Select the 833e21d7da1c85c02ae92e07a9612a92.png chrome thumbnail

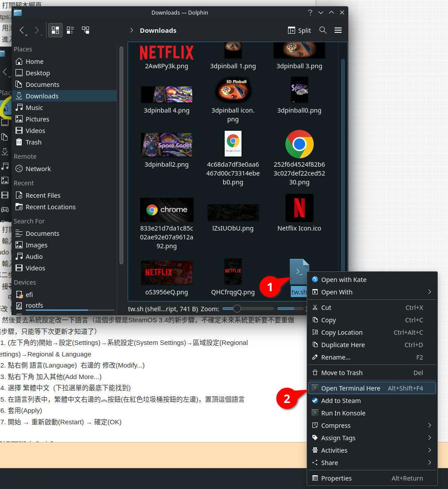click(x=167, y=210)
